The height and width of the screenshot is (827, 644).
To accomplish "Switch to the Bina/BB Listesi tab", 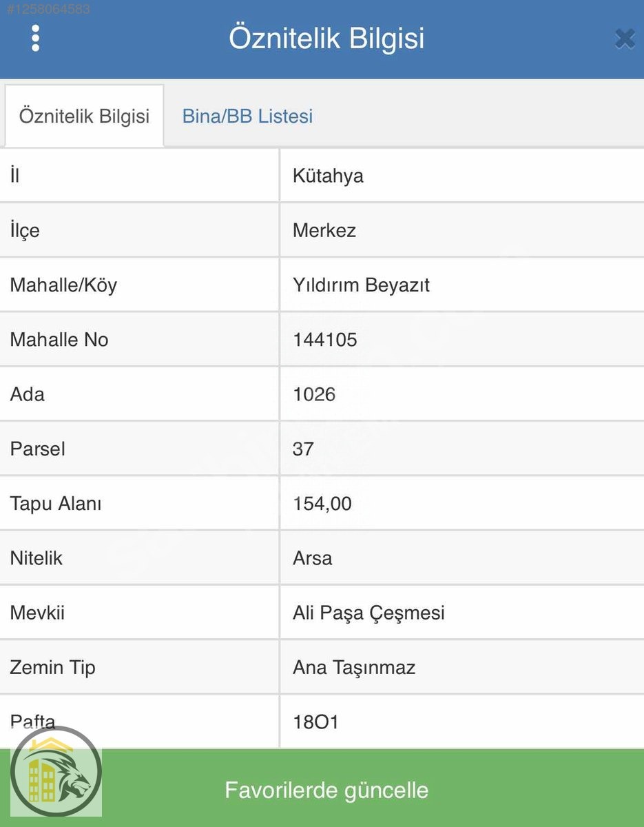I will tap(247, 116).
